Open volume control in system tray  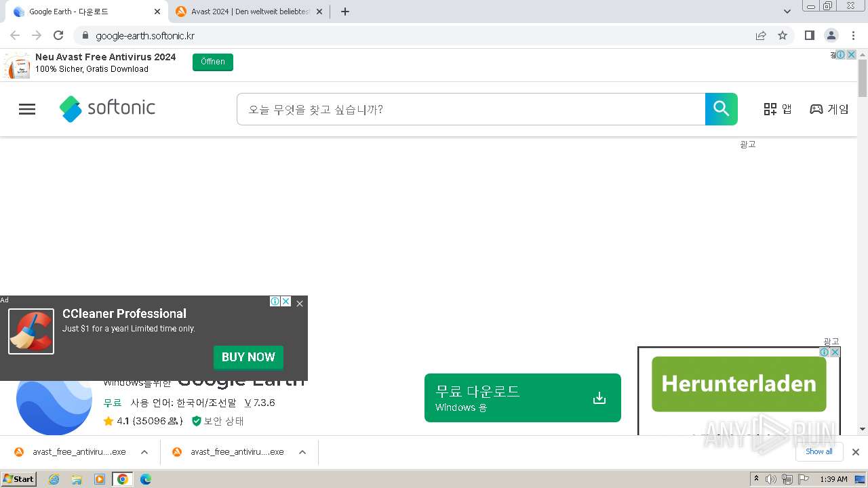coord(771,479)
